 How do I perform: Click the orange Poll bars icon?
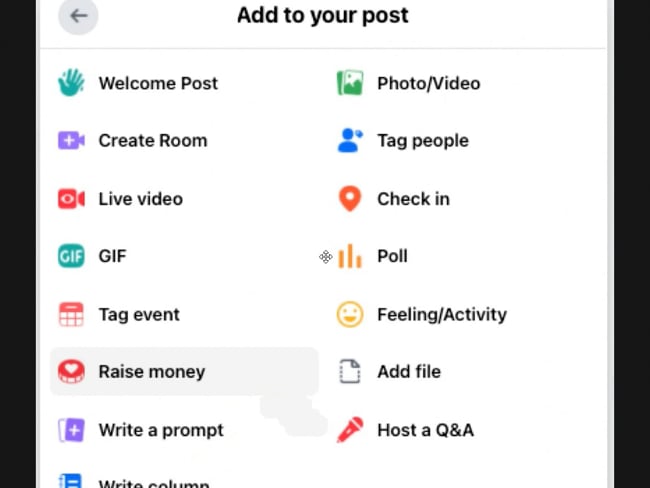349,257
